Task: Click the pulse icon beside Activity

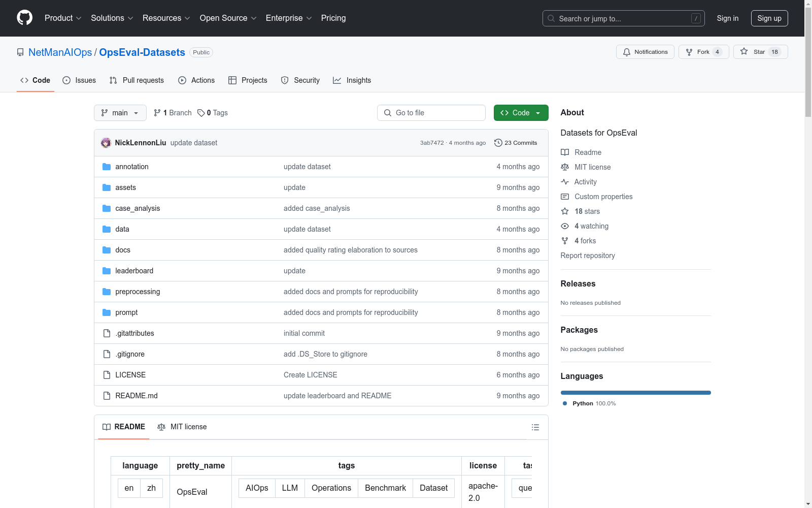Action: [x=565, y=182]
